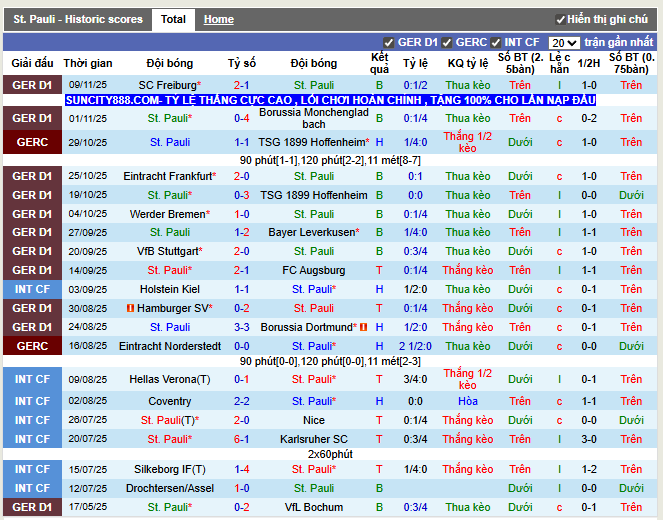This screenshot has width=663, height=520.
Task: Click St. Pauli – Historic scores title
Action: click(78, 19)
